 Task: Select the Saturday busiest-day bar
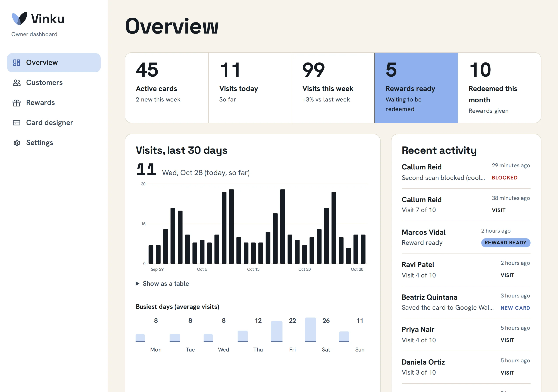click(310, 329)
